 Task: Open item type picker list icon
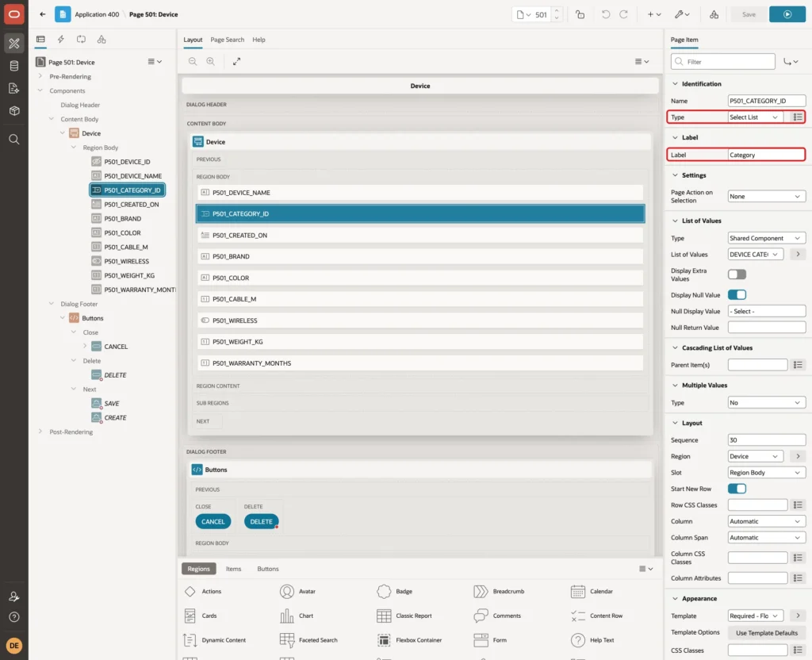click(798, 117)
